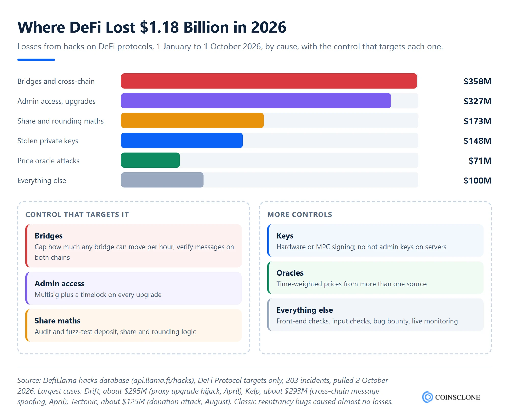The height and width of the screenshot is (420, 509).
Task: Click 'Multisig plus a timelock on every upgrade'
Action: 98,295
